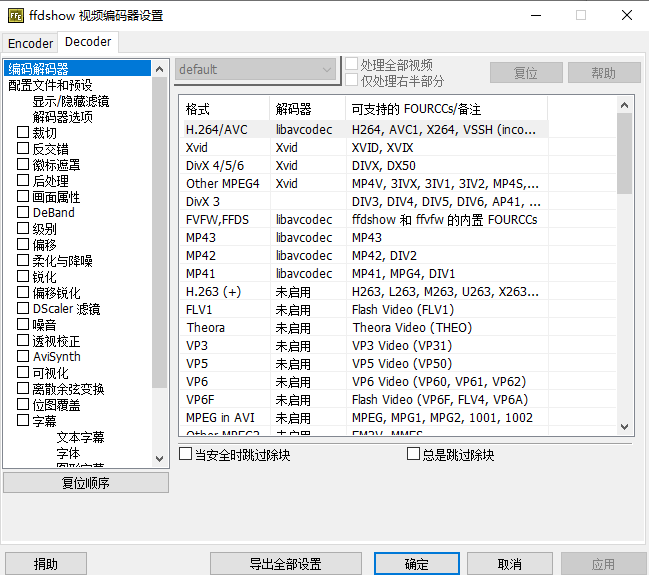Click the 复位顺序 button
649x575 pixels.
86,483
